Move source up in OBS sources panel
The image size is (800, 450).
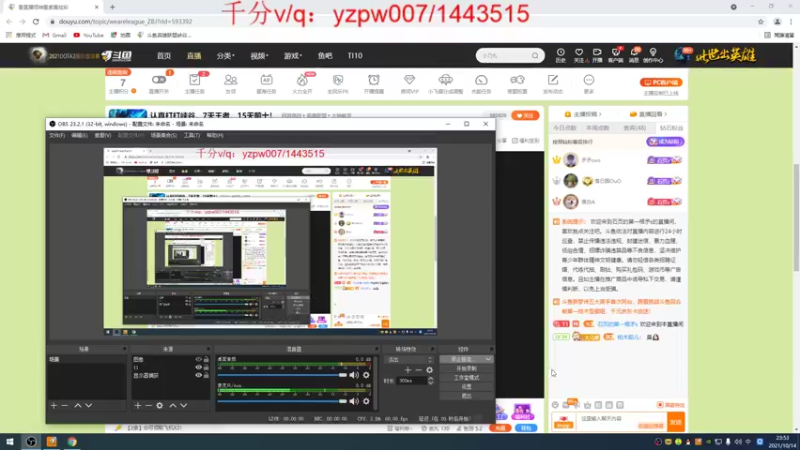click(x=172, y=405)
